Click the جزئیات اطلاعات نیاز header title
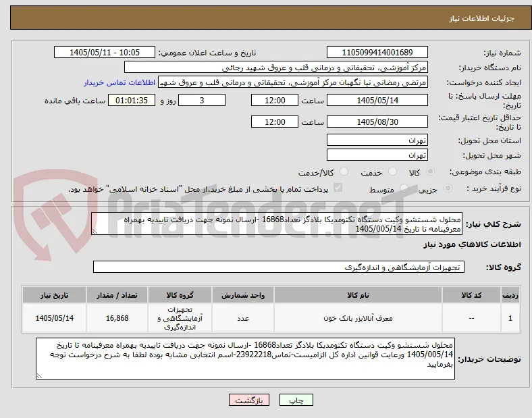 tap(482, 18)
